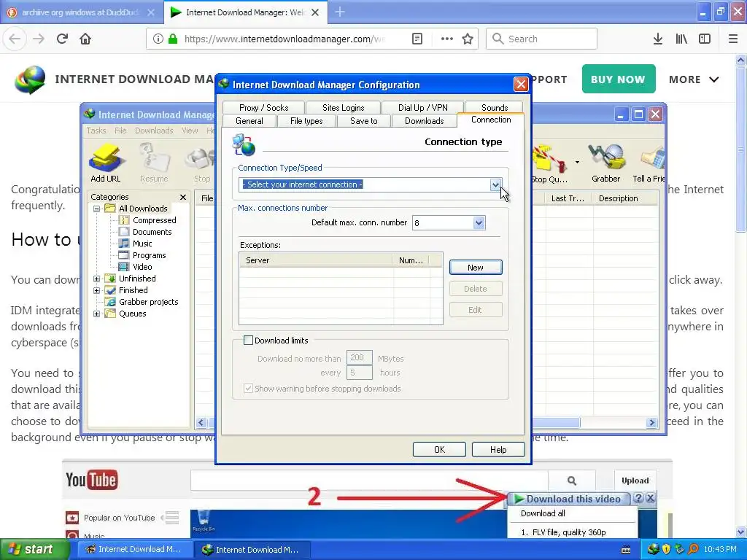The image size is (747, 560).
Task: Switch to the Downloads tab
Action: (x=424, y=121)
